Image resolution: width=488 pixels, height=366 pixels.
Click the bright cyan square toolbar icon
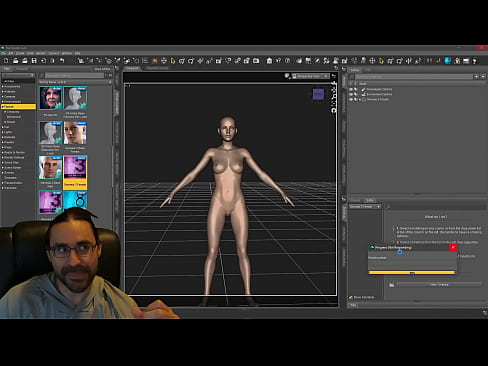tap(448, 60)
